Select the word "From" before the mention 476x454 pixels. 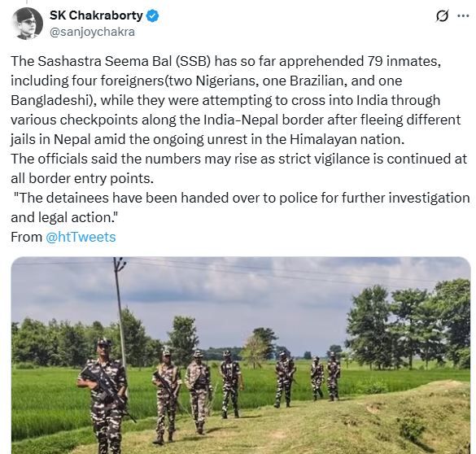tap(26, 237)
